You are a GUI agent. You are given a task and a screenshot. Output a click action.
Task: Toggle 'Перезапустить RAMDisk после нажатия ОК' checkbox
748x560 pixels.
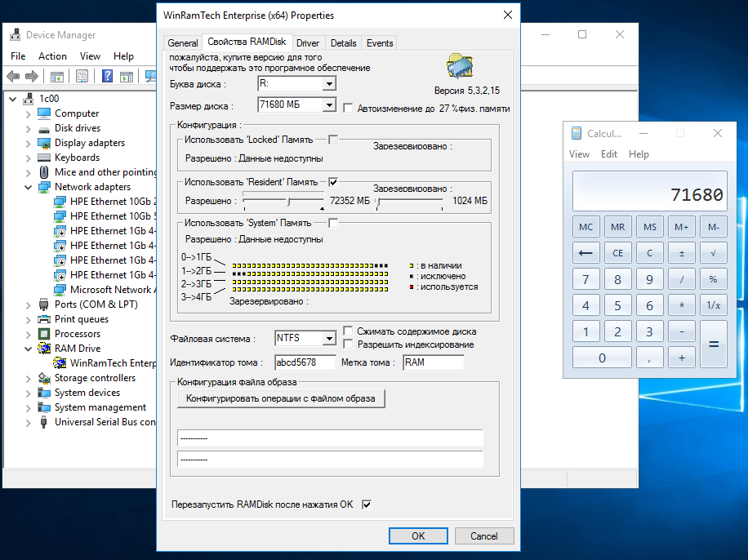(367, 504)
